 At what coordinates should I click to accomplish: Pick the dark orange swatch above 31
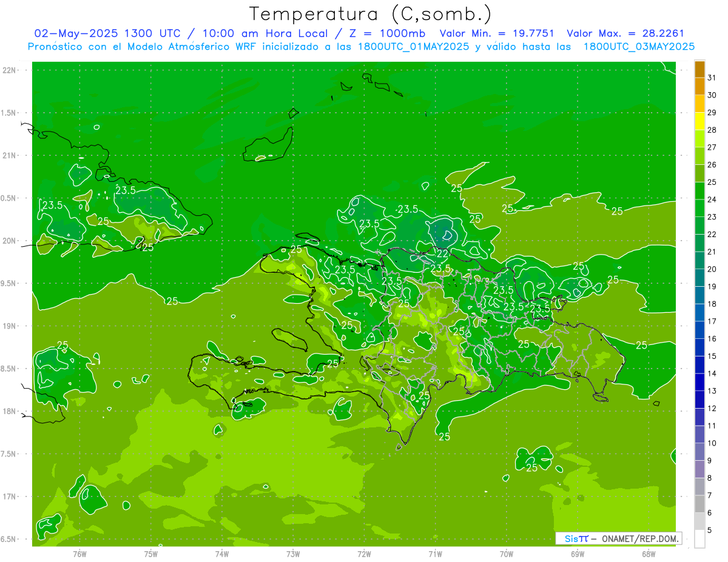[699, 69]
